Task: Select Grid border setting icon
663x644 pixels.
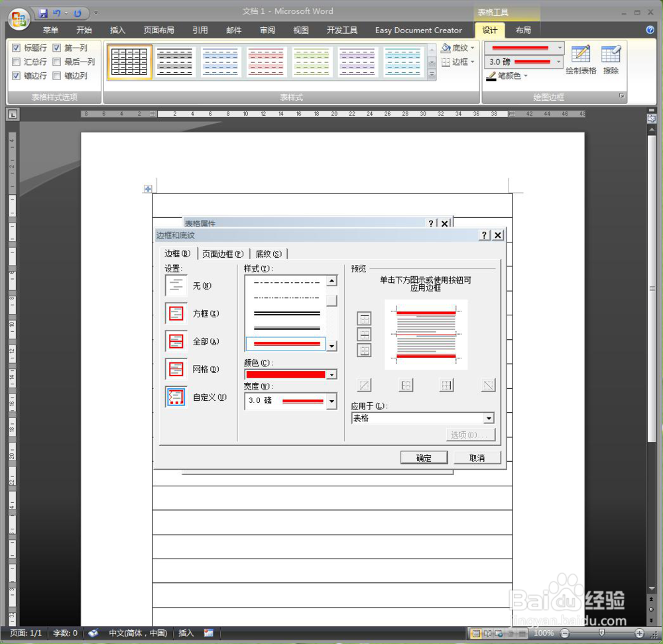Action: tap(176, 369)
